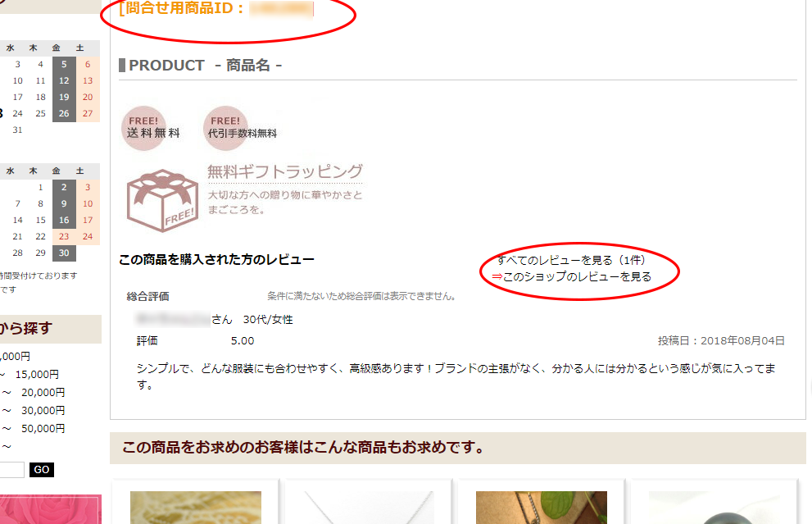Click the pink rose banner in sidebar

(x=50, y=509)
